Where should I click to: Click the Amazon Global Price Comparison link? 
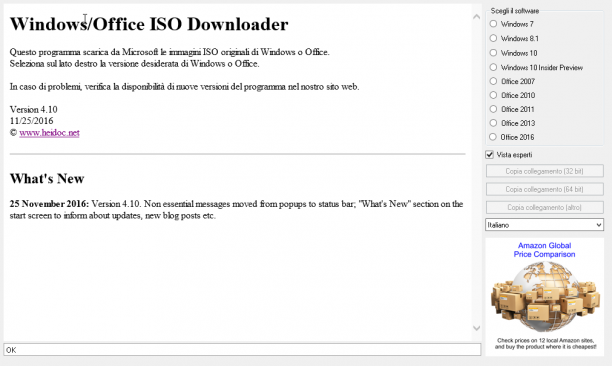pos(544,250)
